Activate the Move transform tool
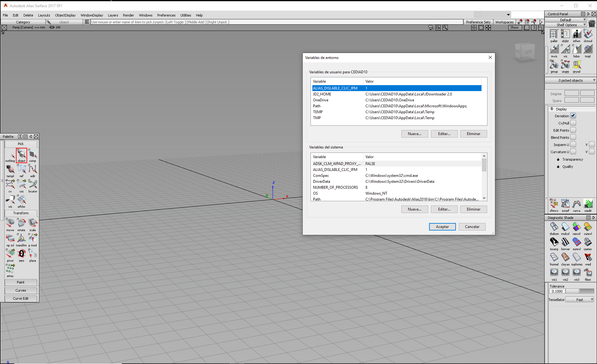 10,225
